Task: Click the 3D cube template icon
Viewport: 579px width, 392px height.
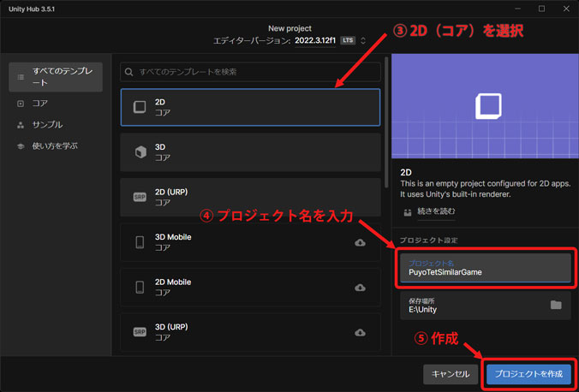Action: [140, 151]
